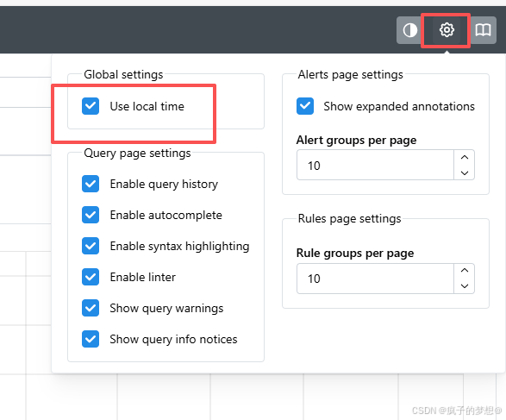Uncheck Use local time

(x=91, y=106)
